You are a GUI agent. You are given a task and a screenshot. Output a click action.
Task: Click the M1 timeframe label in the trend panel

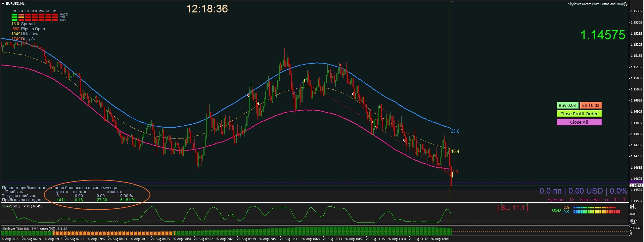click(54, 11)
